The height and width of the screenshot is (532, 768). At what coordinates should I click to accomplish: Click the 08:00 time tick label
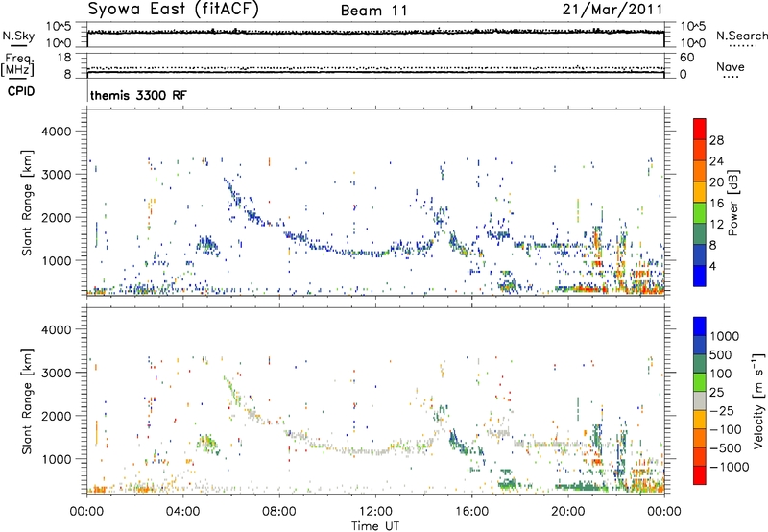click(x=279, y=512)
